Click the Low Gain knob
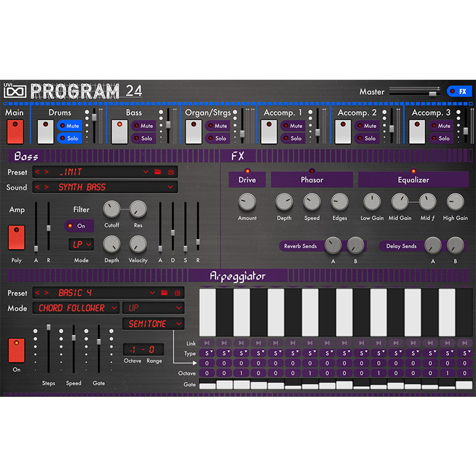 click(x=372, y=202)
